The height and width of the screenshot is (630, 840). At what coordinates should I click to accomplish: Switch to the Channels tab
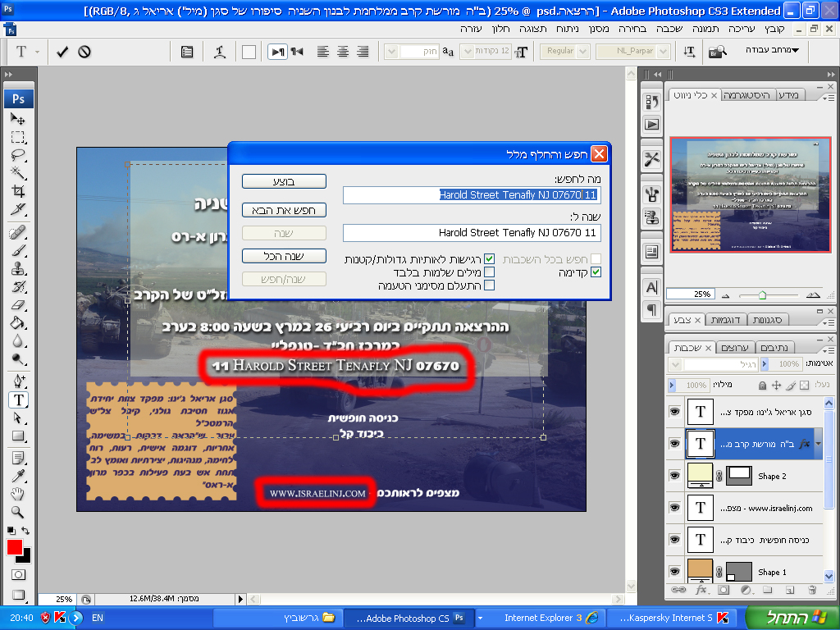pyautogui.click(x=734, y=348)
